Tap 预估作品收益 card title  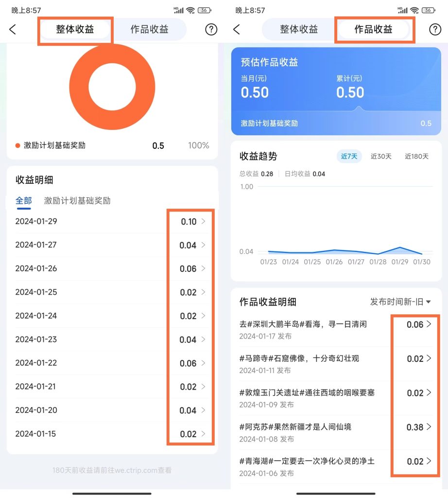pyautogui.click(x=269, y=62)
